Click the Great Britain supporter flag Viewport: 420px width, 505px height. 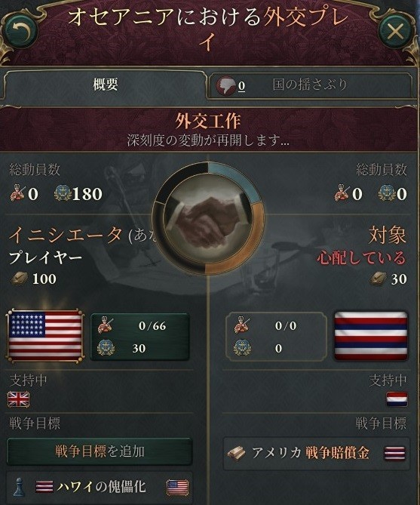point(19,399)
